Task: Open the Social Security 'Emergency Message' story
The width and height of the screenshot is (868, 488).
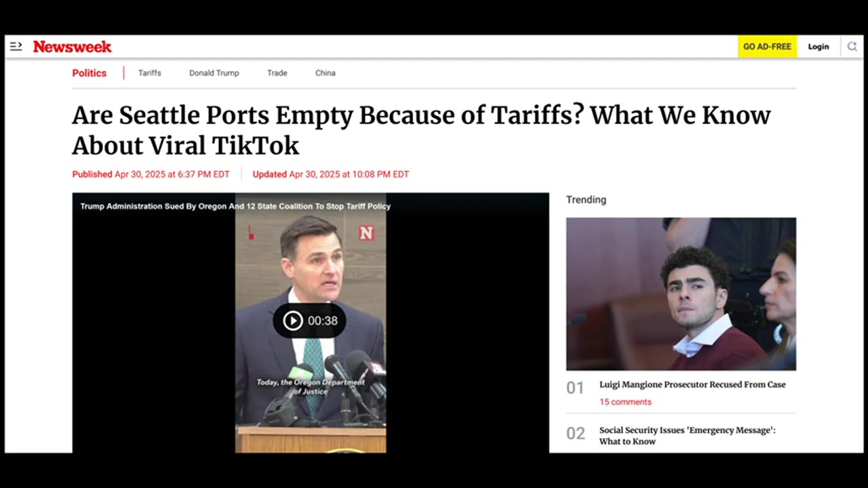Action: pos(688,436)
